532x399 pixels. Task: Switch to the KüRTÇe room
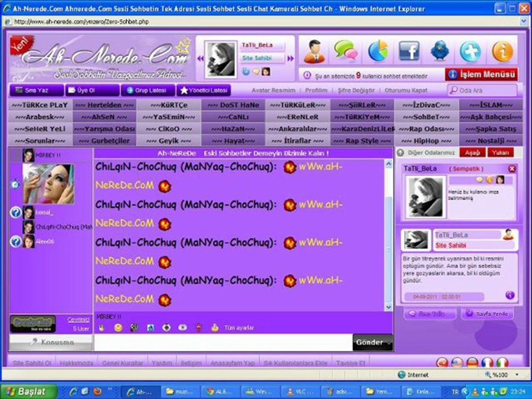pyautogui.click(x=168, y=105)
